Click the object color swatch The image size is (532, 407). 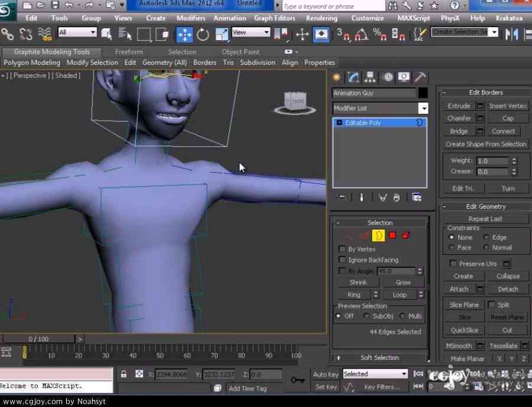pyautogui.click(x=423, y=93)
